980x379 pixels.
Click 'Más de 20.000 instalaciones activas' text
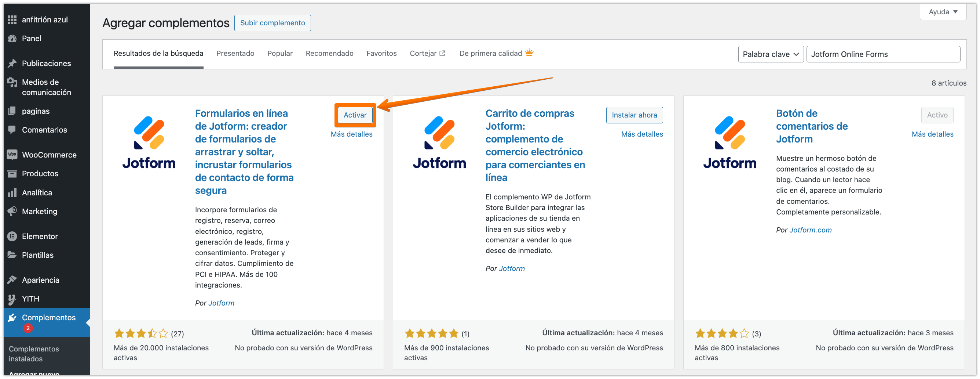tap(161, 353)
